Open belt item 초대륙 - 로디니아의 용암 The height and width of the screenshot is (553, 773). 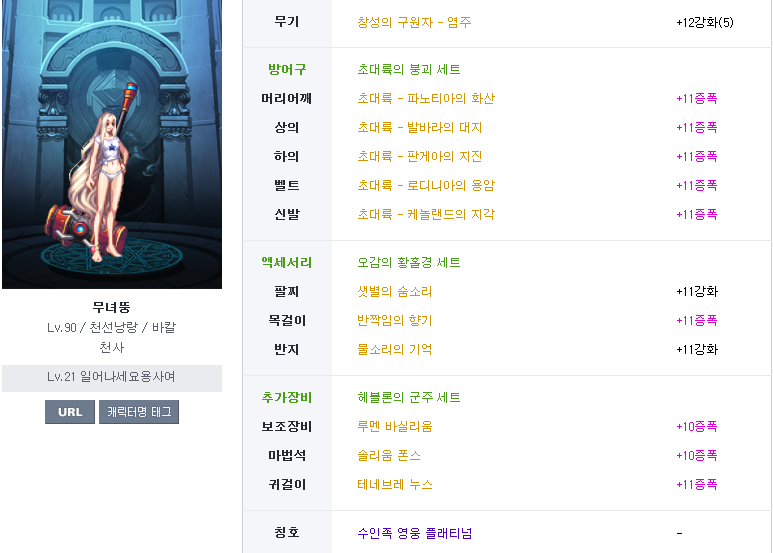[x=426, y=186]
